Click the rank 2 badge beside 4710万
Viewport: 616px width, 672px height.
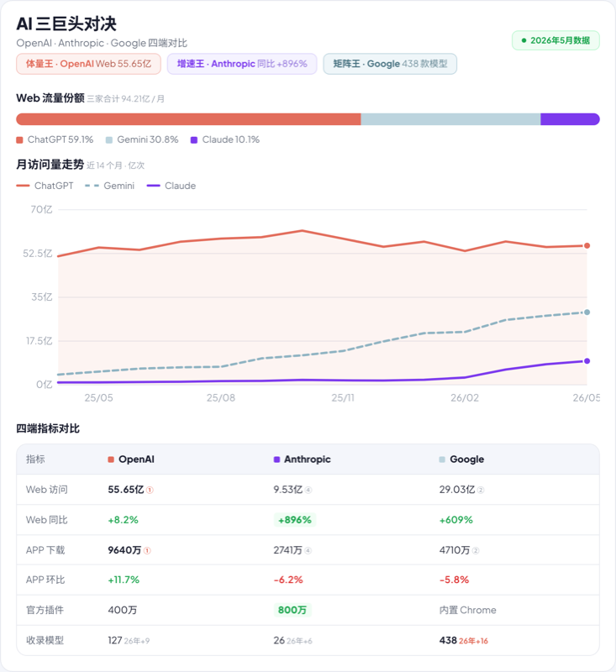(x=476, y=550)
